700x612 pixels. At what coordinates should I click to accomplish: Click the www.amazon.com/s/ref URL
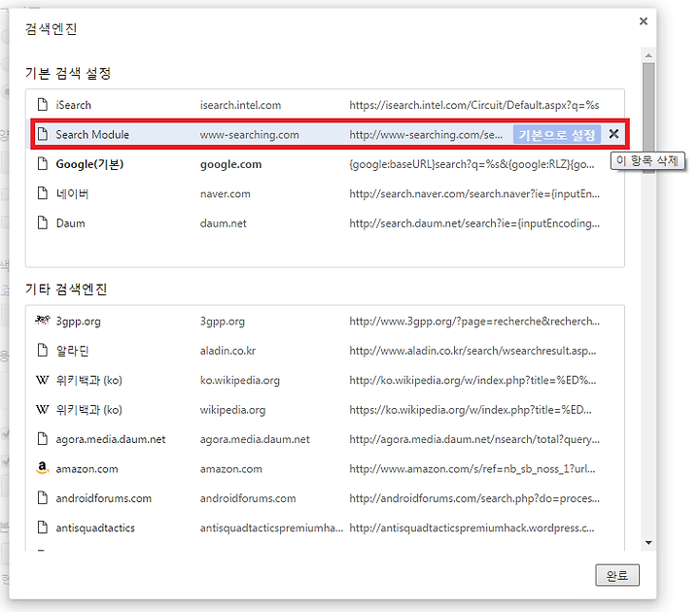[472, 469]
